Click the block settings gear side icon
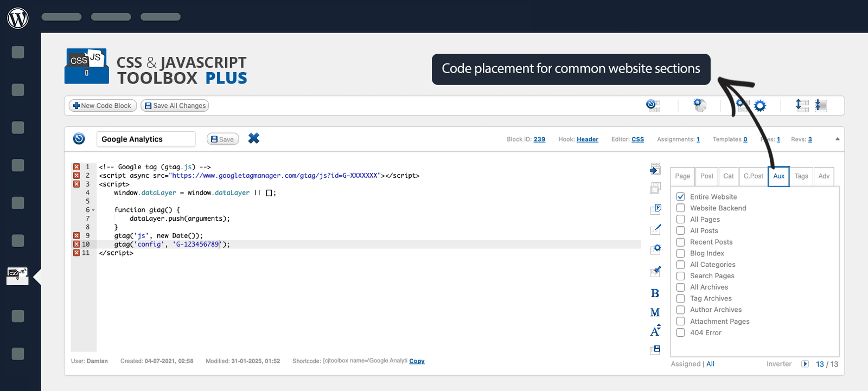The height and width of the screenshot is (391, 868). 656,249
